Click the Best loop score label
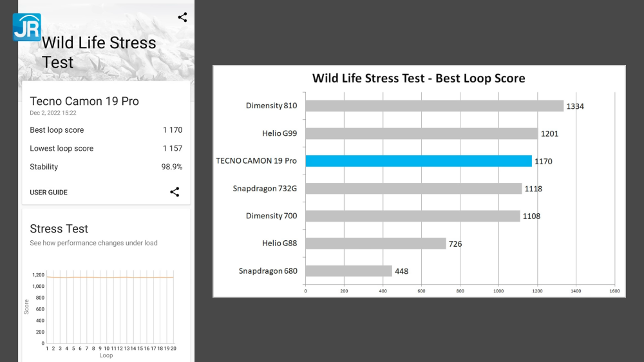The width and height of the screenshot is (644, 362). (x=57, y=130)
